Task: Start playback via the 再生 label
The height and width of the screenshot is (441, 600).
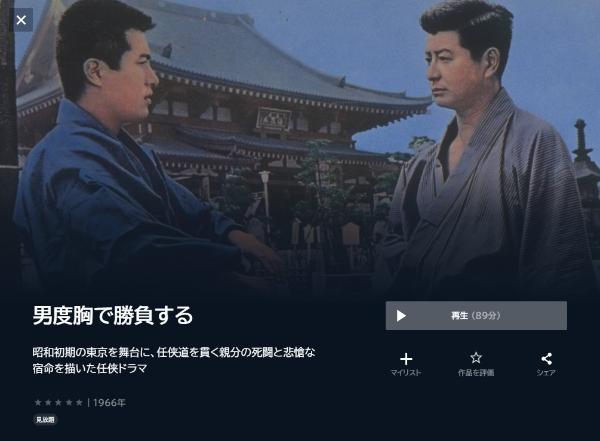Action: (x=459, y=316)
